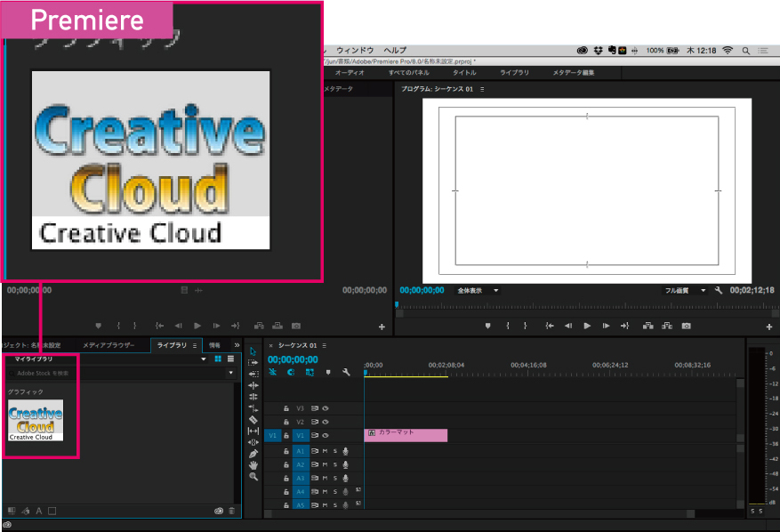
Task: Play sequence in Program monitor
Action: (x=587, y=326)
